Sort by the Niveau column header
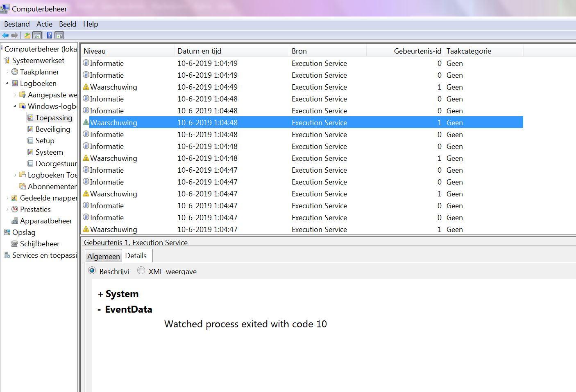Image resolution: width=576 pixels, height=392 pixels. (x=128, y=51)
